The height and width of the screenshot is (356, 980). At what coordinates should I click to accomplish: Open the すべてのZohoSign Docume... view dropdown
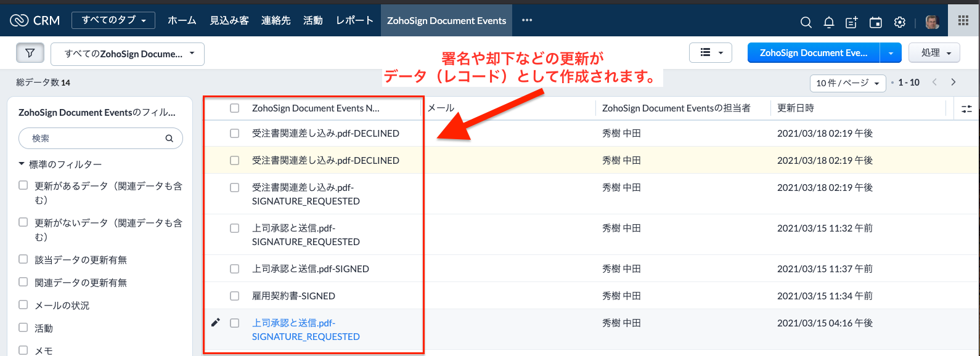tap(128, 54)
